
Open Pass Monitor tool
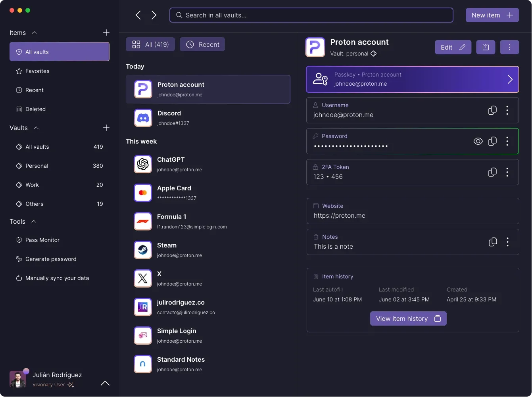point(42,240)
